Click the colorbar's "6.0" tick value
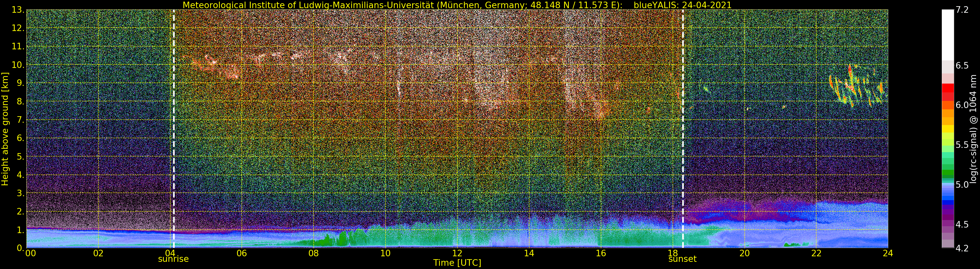This screenshot has height=269, width=980. [x=962, y=105]
